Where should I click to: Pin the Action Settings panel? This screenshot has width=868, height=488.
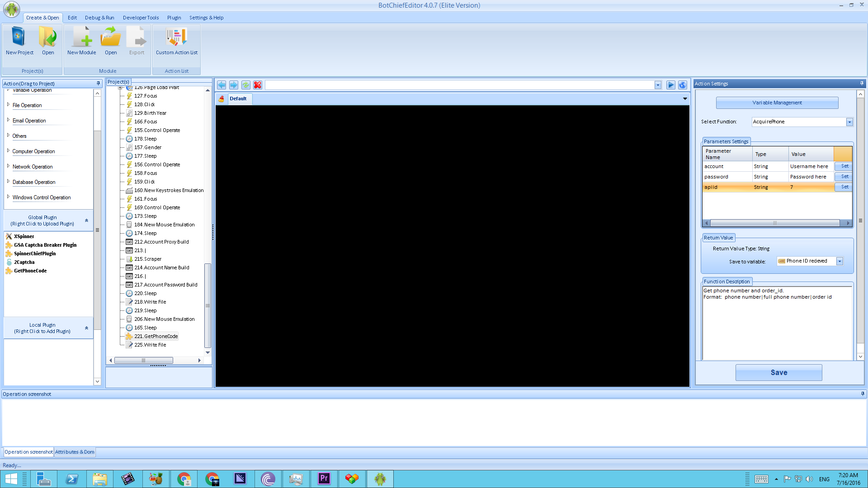click(x=862, y=84)
